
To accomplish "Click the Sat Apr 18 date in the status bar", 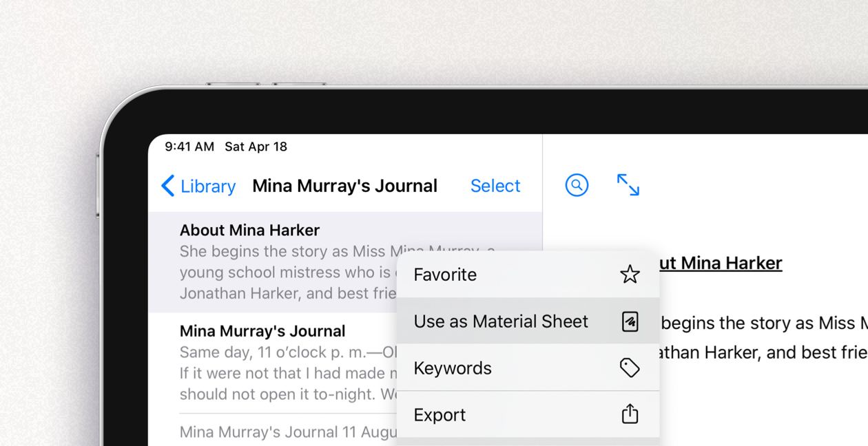I will [256, 147].
